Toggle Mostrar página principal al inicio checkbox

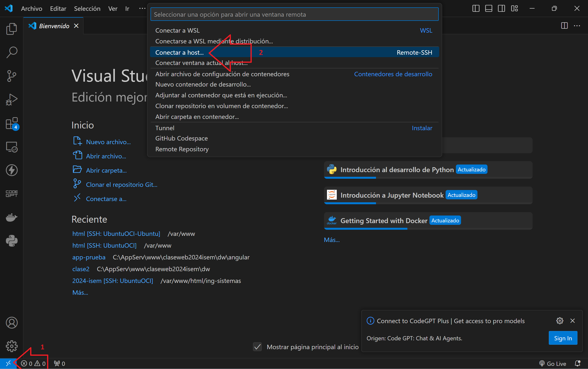coord(257,347)
